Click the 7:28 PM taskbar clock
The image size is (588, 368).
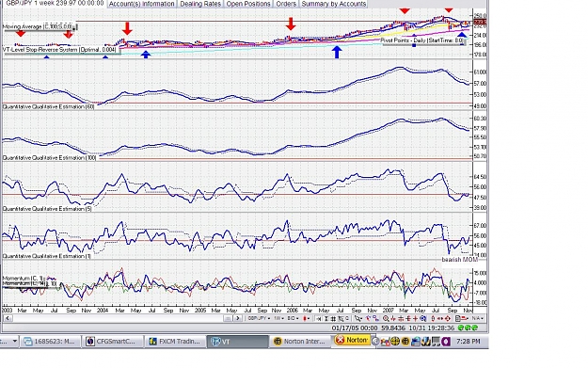pyautogui.click(x=468, y=342)
